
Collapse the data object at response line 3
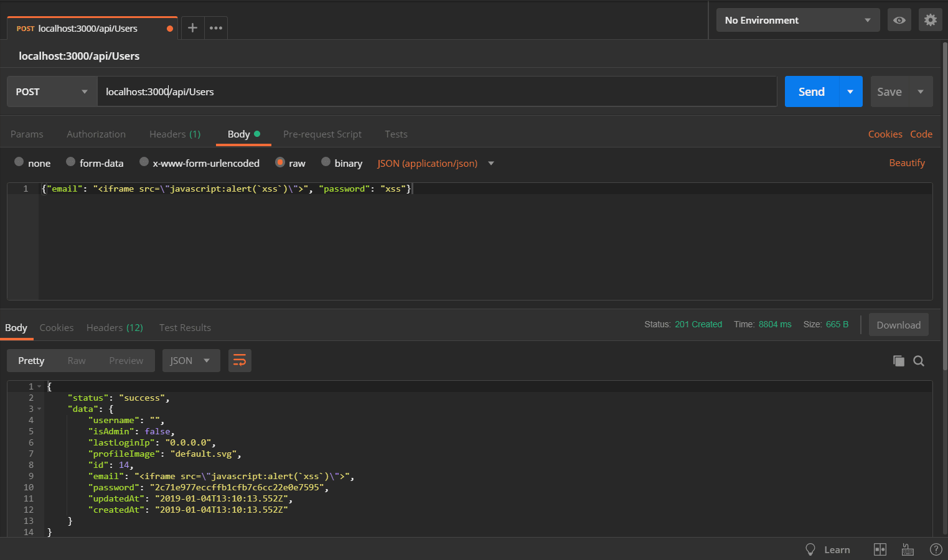39,409
